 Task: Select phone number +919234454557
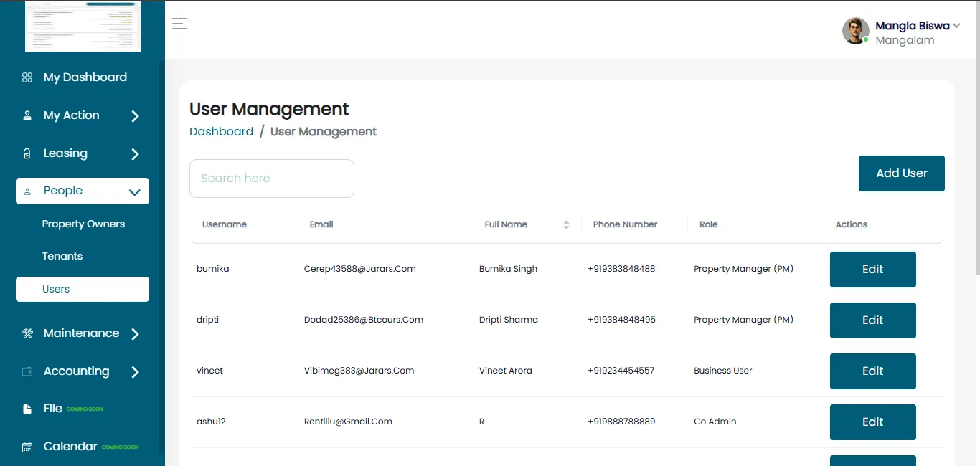tap(621, 371)
